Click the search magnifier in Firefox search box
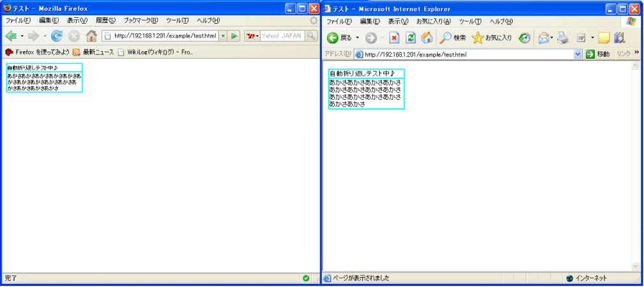This screenshot has width=644, height=287. point(312,36)
